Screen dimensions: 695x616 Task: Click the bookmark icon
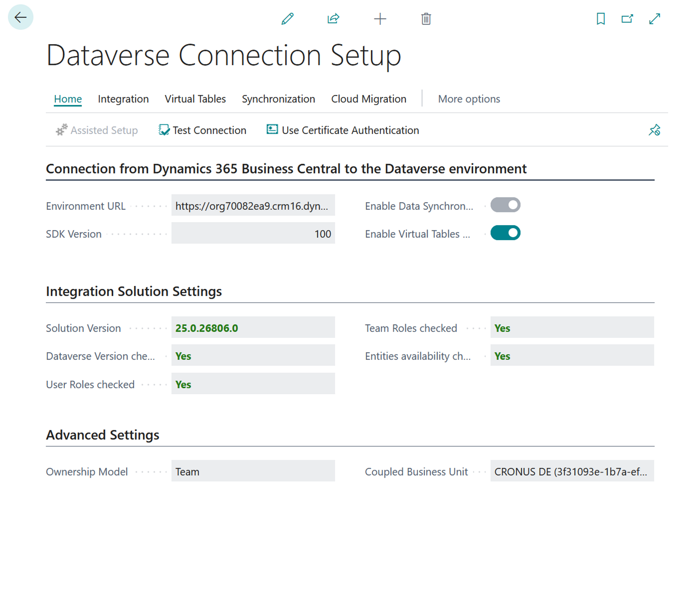point(601,19)
